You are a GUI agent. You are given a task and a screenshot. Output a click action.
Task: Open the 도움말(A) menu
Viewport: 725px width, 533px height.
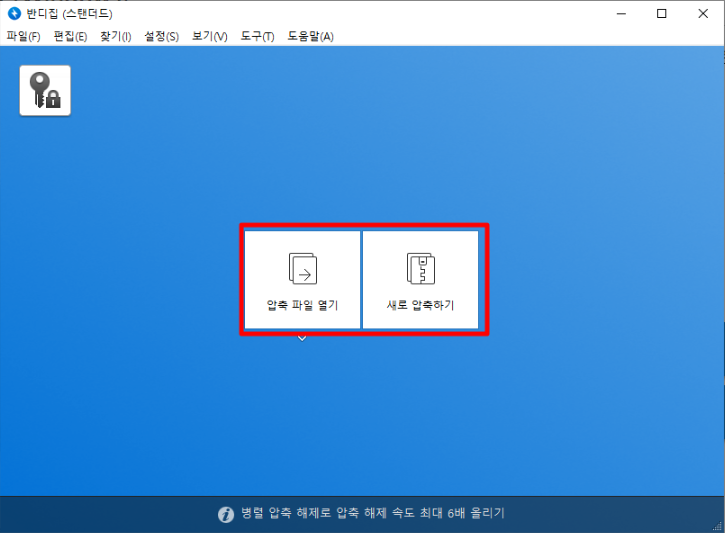pos(310,36)
